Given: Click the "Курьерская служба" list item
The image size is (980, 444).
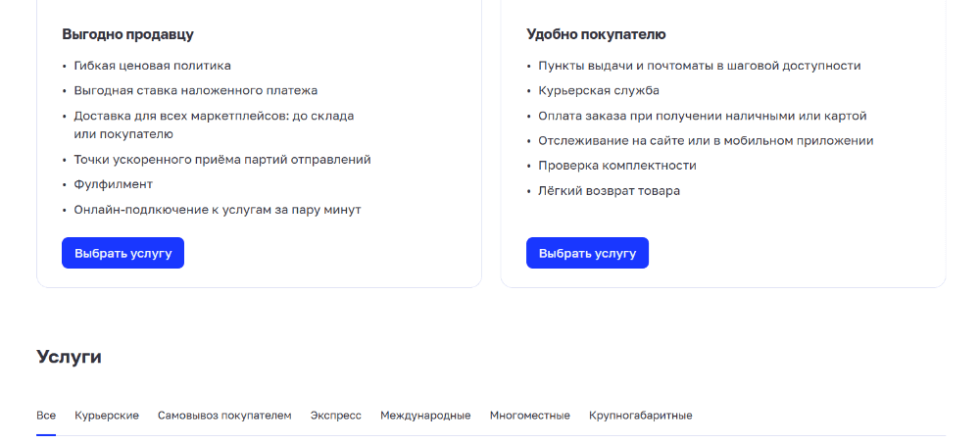Looking at the screenshot, I should click(599, 91).
